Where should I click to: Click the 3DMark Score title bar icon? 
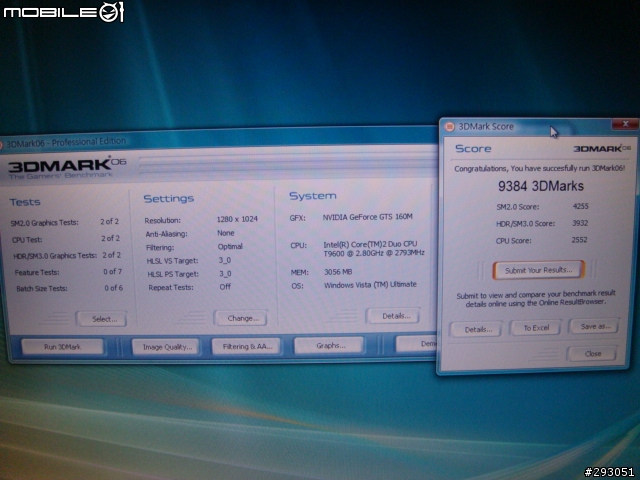tap(449, 127)
